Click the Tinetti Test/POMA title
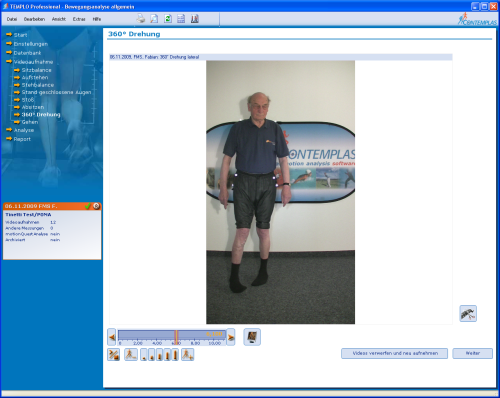Viewport: 500px width, 398px height. point(28,215)
